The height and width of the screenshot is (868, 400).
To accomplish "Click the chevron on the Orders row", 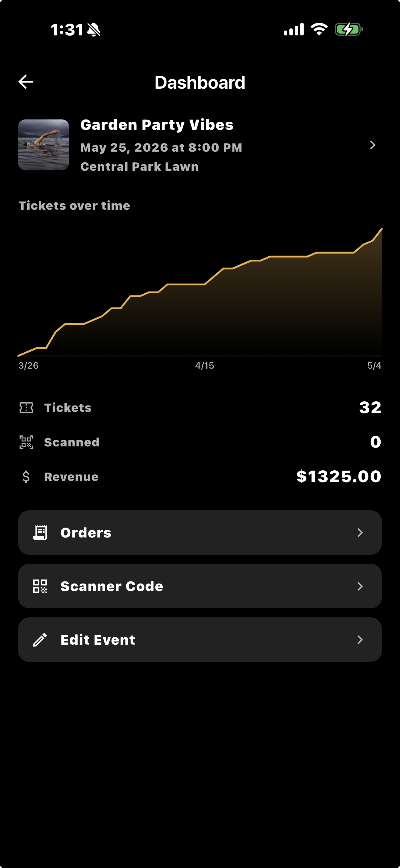I will click(360, 533).
